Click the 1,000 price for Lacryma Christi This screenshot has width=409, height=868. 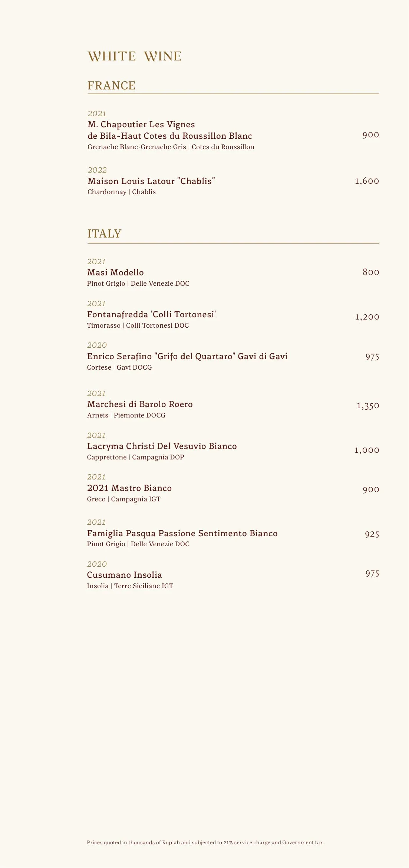pos(367,450)
